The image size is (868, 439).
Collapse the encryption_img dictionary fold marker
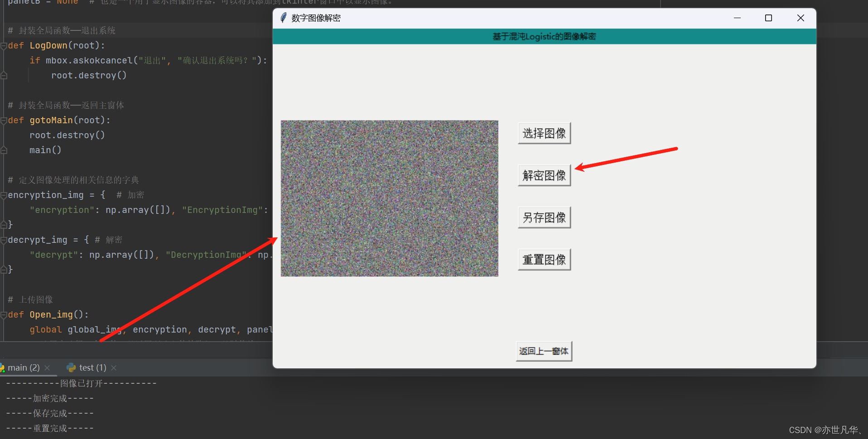click(x=4, y=195)
